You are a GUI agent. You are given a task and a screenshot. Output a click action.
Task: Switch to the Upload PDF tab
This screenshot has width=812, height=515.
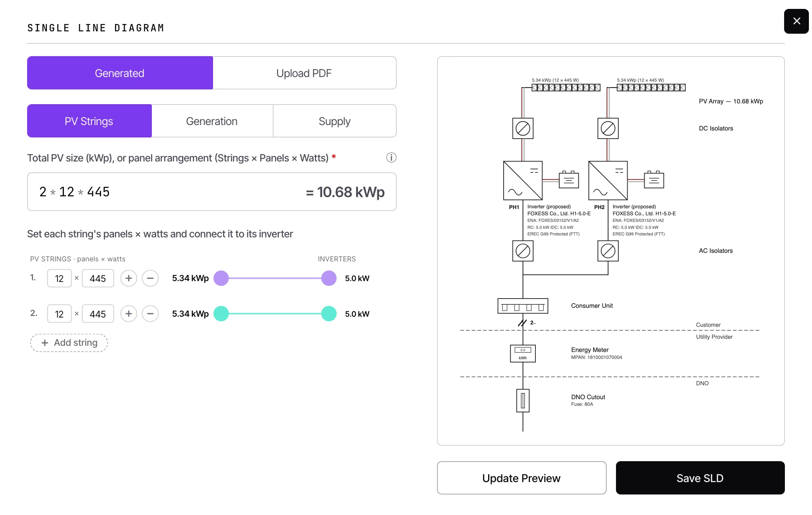coord(304,73)
